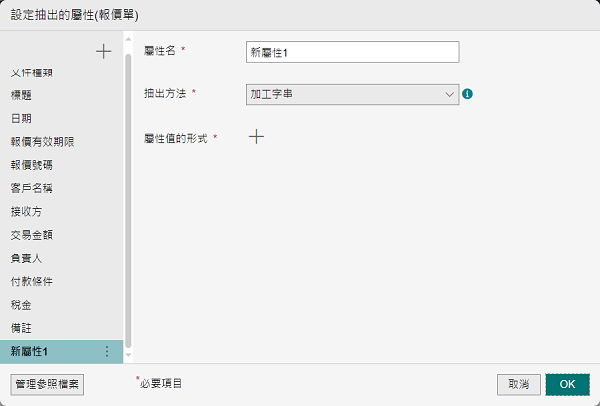The width and height of the screenshot is (600, 406).
Task: Pick 客戶名稱 in the sidebar list
Action: [32, 188]
